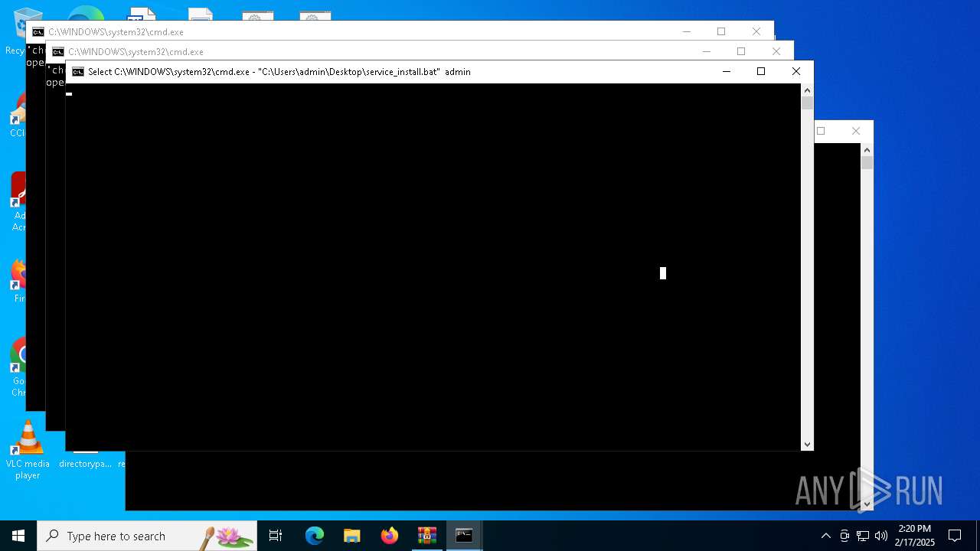980x551 pixels.
Task: Close the rearmost cmd.exe window
Action: (x=756, y=31)
